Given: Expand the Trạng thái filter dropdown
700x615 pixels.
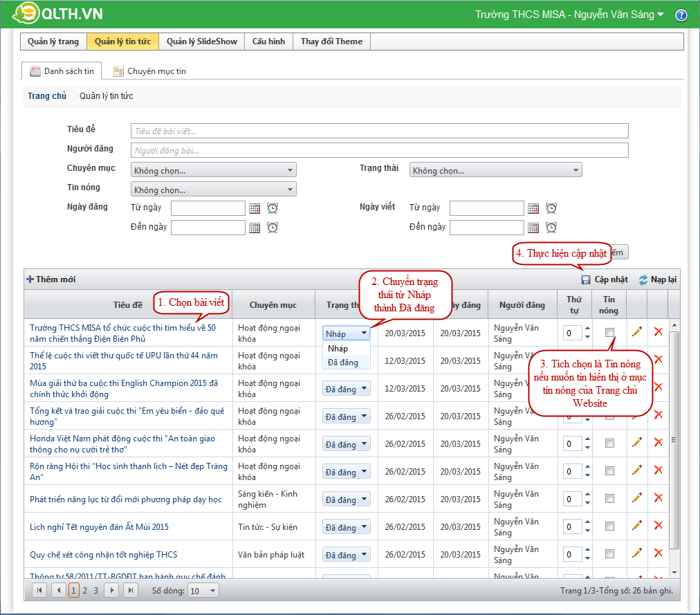Looking at the screenshot, I should pyautogui.click(x=495, y=170).
